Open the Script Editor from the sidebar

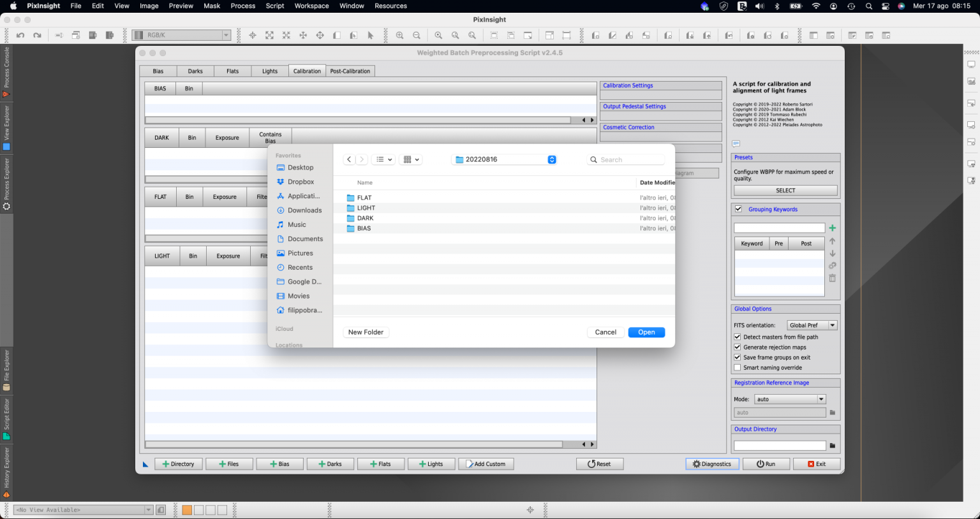click(x=5, y=415)
